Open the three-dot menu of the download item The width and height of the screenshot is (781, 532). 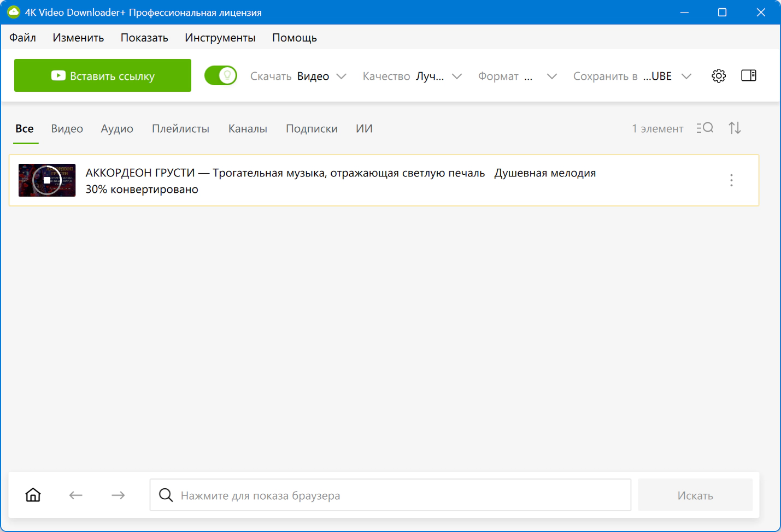731,180
